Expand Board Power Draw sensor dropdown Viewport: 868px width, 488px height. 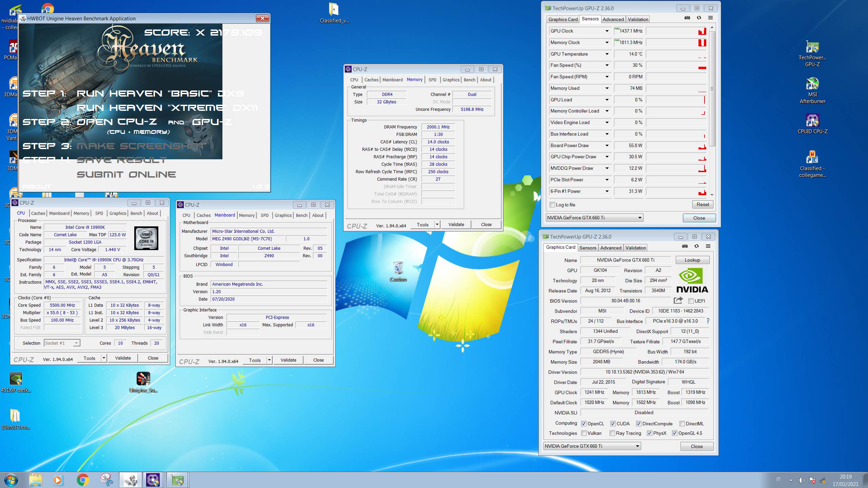coord(607,145)
